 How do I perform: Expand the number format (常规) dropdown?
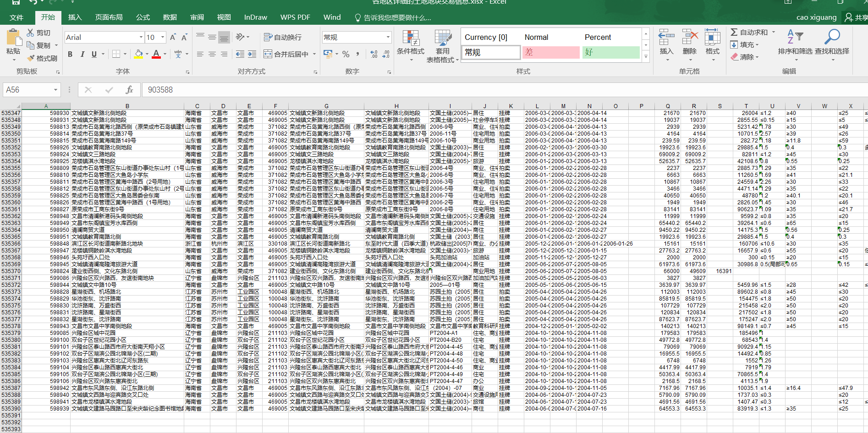click(388, 37)
